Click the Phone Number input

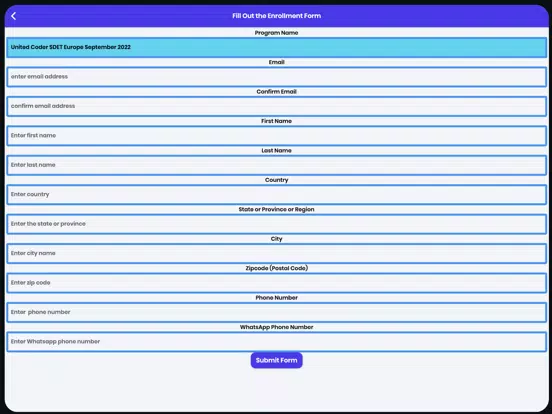276,312
